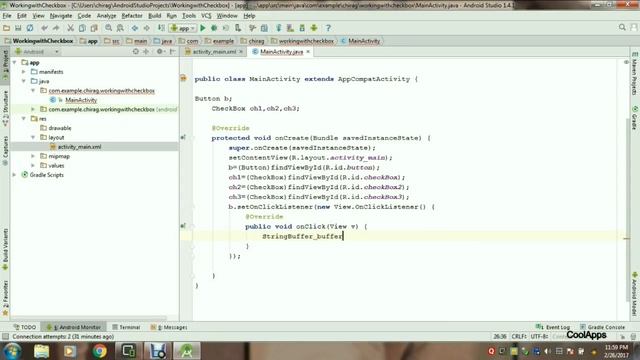The image size is (640, 360).
Task: Select the drawable folder
Action: [60, 128]
